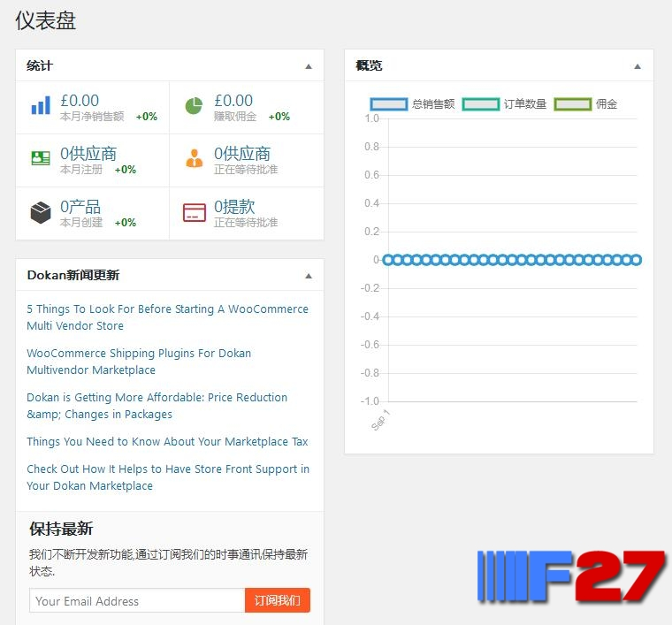Viewport: 672px width, 625px height.
Task: Click the orange 订阅我们 subscribe button
Action: (x=277, y=601)
